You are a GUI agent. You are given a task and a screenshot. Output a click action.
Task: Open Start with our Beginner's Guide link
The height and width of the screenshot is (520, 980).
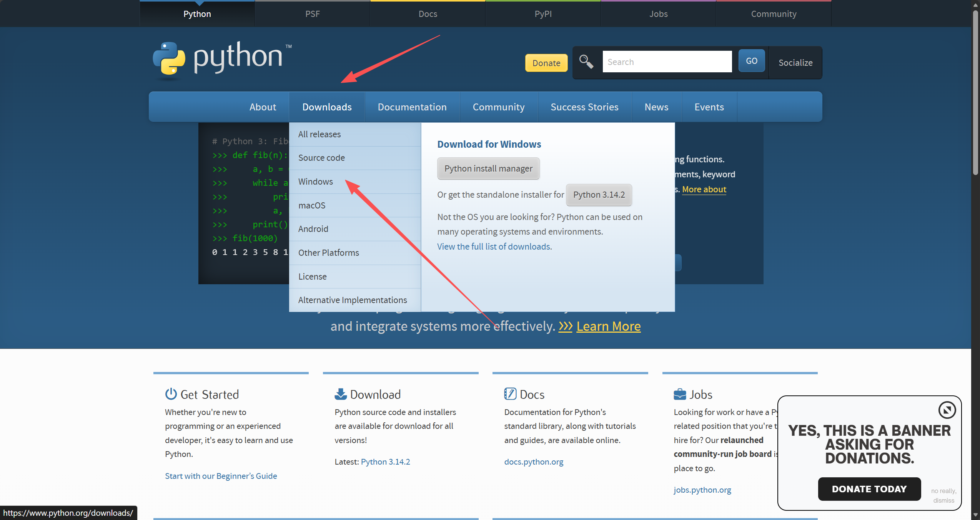click(x=221, y=476)
